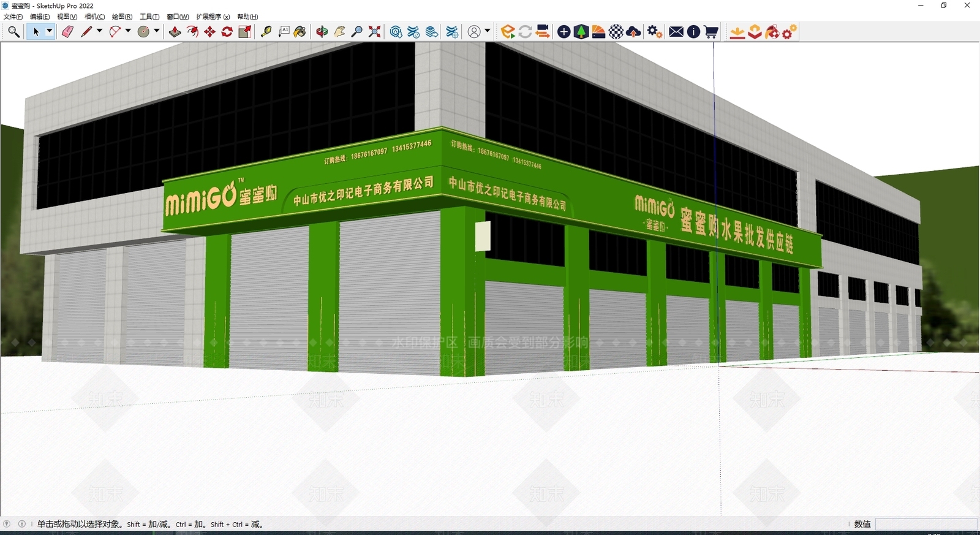Click the Zoom Extents tool
Screen dimensions: 980x535
374,32
